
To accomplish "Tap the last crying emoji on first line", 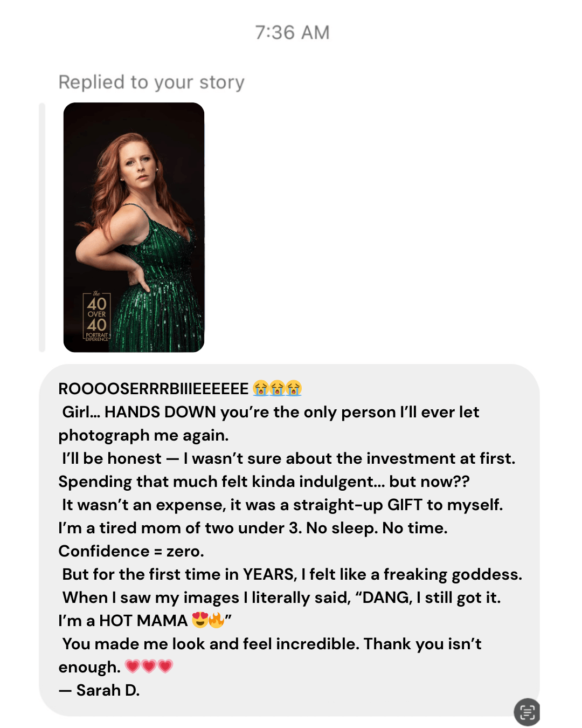I will tap(294, 388).
